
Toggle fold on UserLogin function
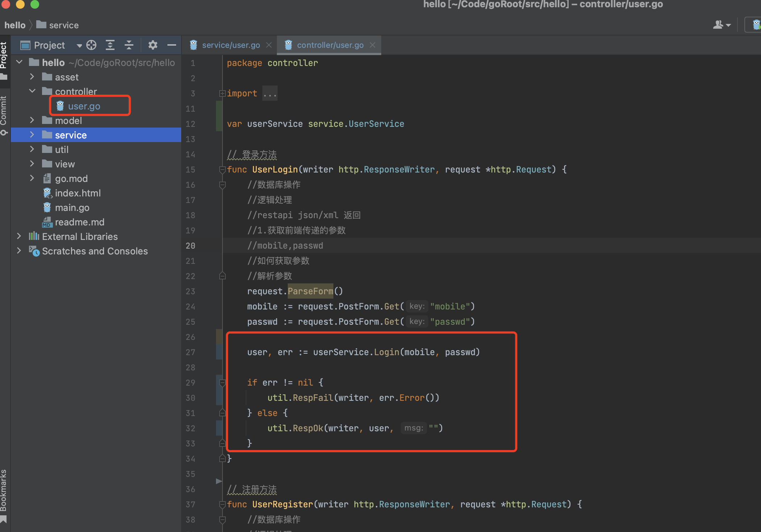(x=223, y=169)
